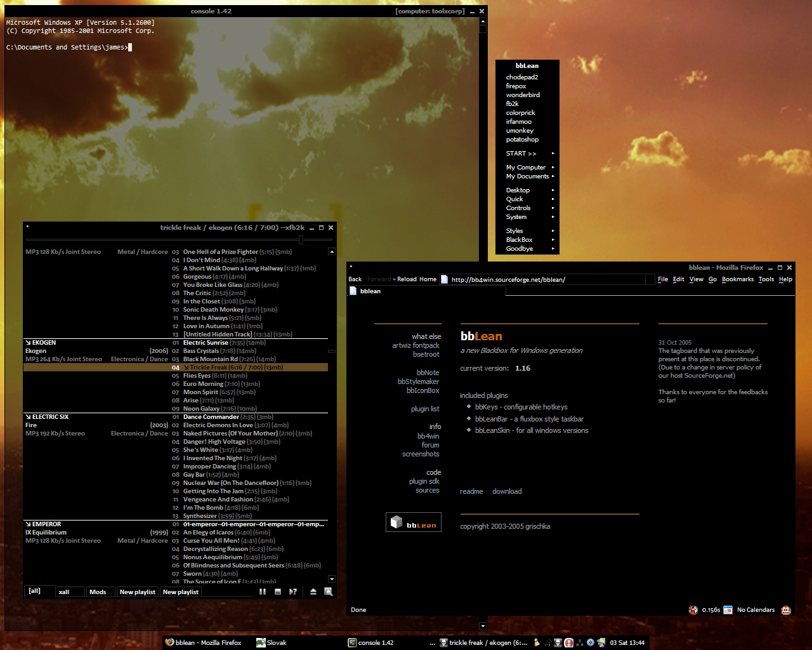The image size is (812, 650).
Task: Click the Back button in Firefox
Action: [x=355, y=279]
